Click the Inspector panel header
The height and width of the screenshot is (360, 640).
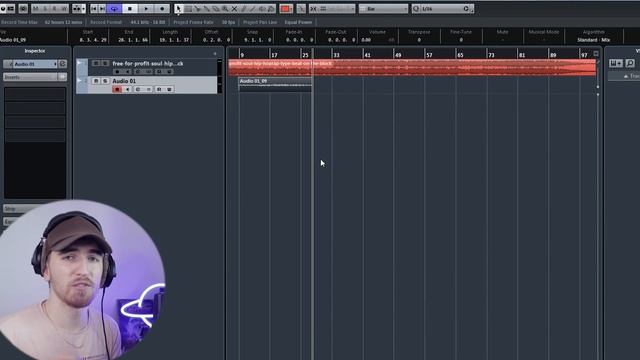point(35,51)
